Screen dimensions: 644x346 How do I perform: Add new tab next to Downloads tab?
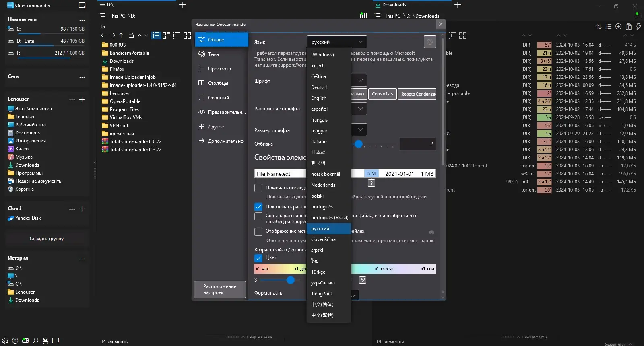coord(458,5)
